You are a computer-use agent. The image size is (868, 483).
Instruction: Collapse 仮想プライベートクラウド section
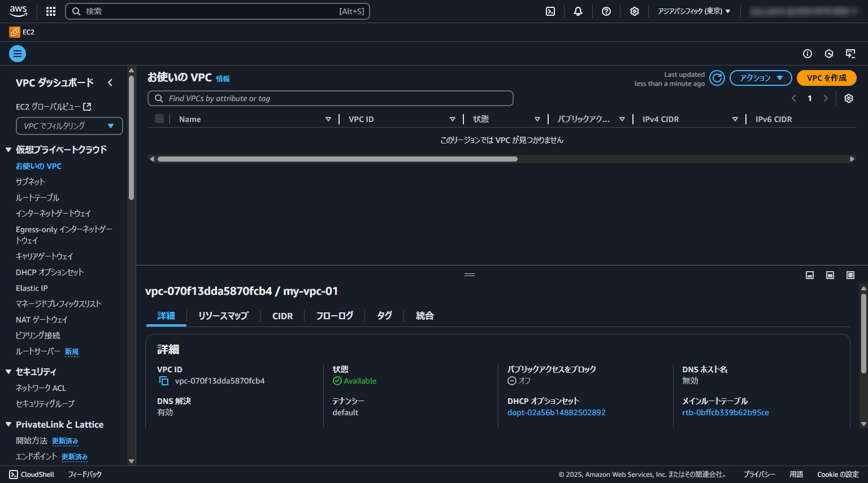pyautogui.click(x=8, y=150)
